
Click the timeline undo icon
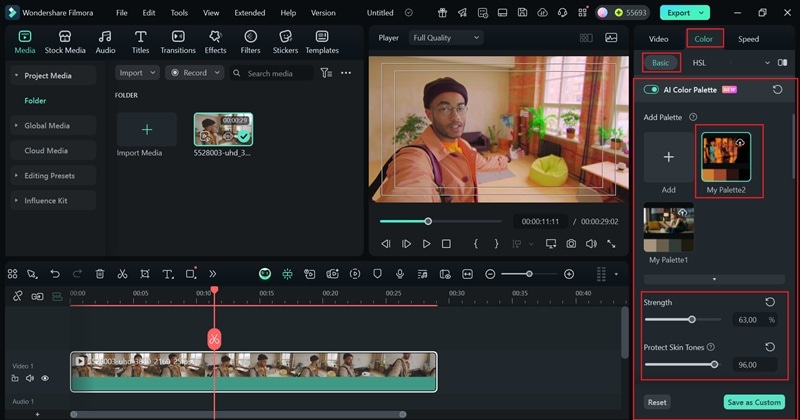tap(55, 274)
